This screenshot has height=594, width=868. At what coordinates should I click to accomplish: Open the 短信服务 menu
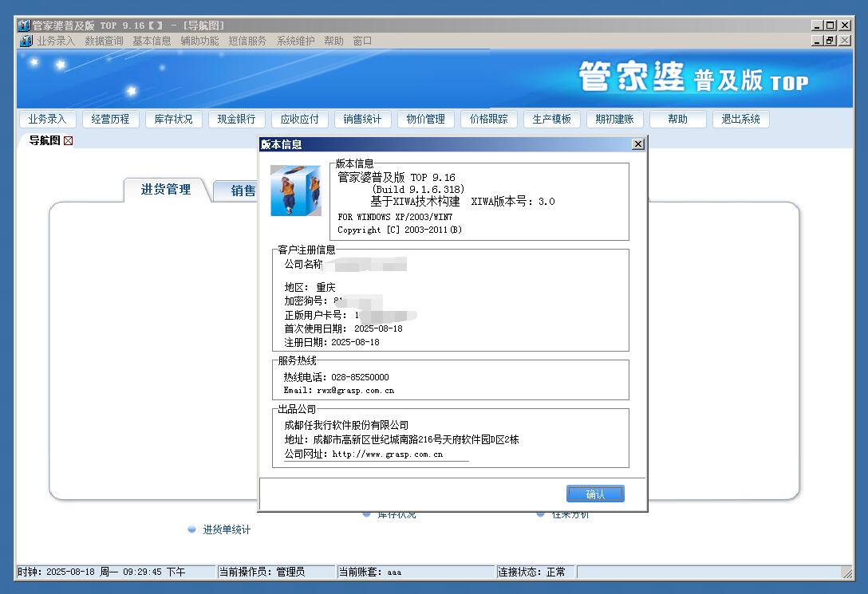pos(247,41)
